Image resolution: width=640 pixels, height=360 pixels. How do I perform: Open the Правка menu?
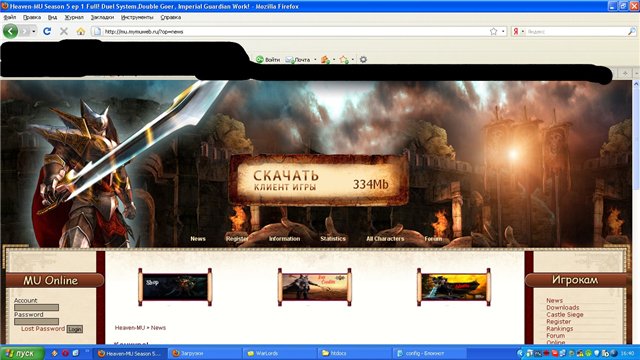pyautogui.click(x=31, y=18)
